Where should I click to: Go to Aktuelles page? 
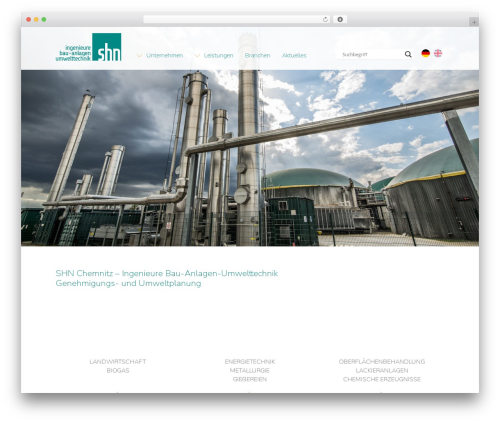[294, 56]
